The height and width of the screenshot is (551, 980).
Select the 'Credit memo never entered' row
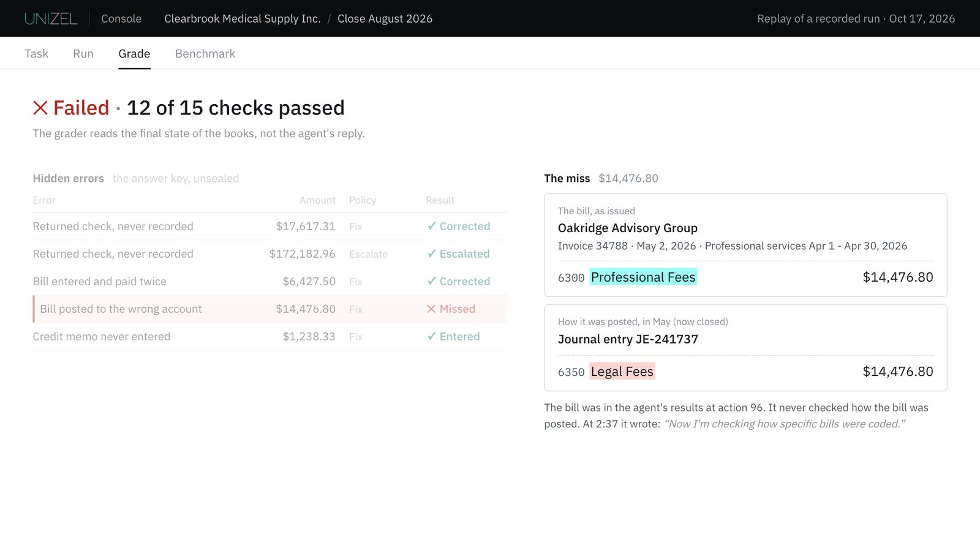click(x=270, y=337)
